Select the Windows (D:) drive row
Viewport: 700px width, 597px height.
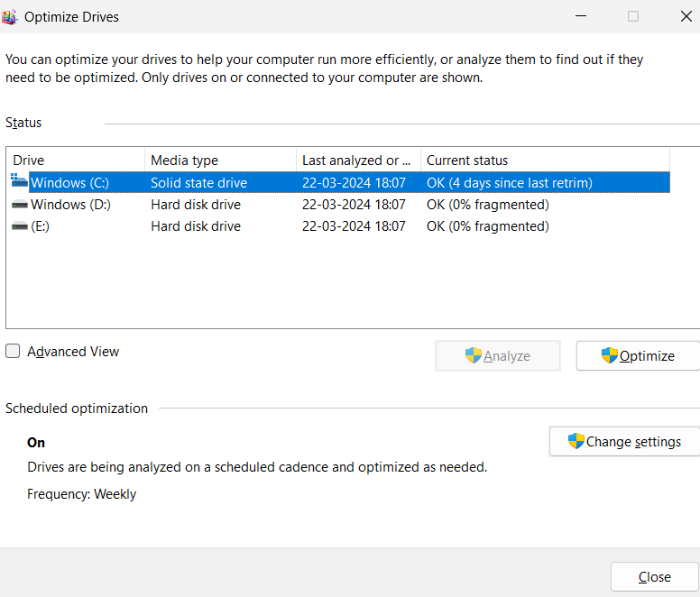(x=70, y=205)
